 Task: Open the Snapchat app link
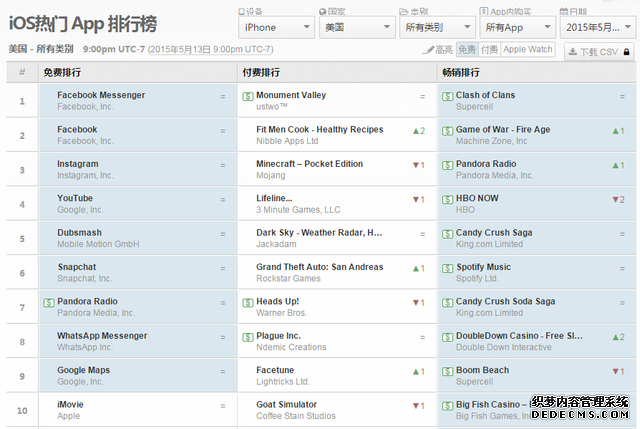point(77,267)
